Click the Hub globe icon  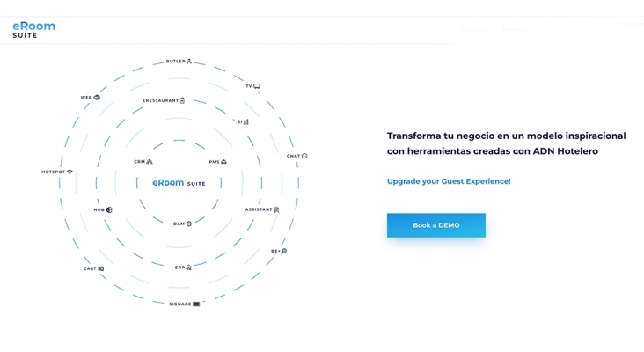tap(109, 209)
